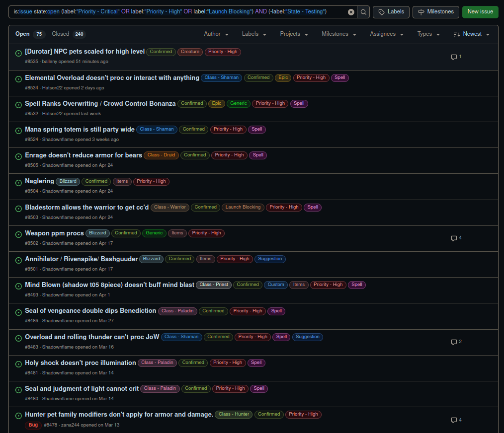
Task: Click open-status icon of Enrage bears issue
Action: tap(19, 156)
